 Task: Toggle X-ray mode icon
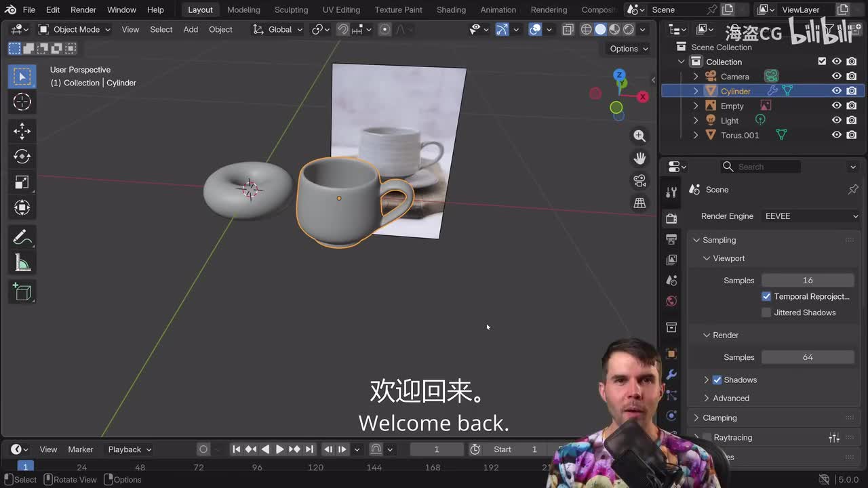tap(568, 29)
